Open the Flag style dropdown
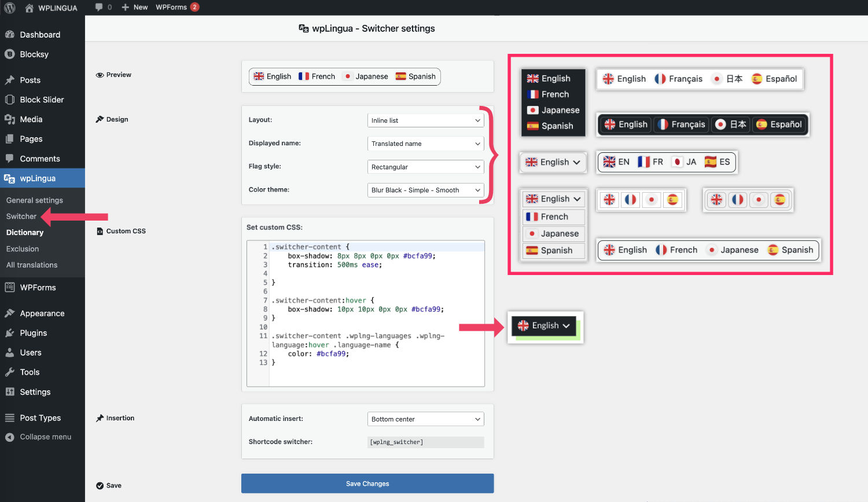This screenshot has height=502, width=868. click(x=426, y=167)
